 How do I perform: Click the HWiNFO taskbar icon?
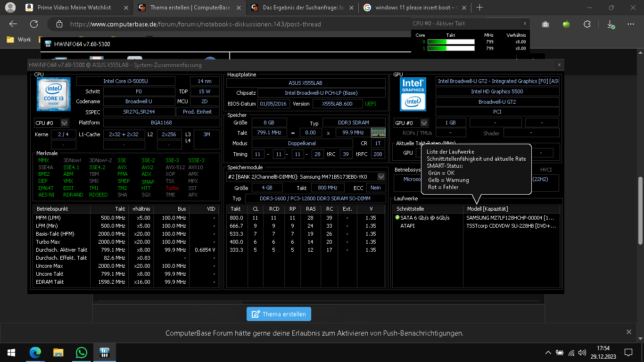[x=104, y=352]
